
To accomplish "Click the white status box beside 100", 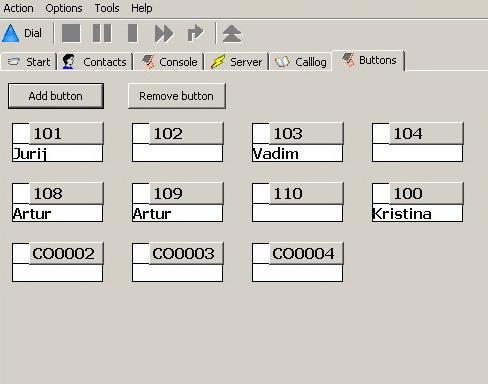I will coord(381,194).
